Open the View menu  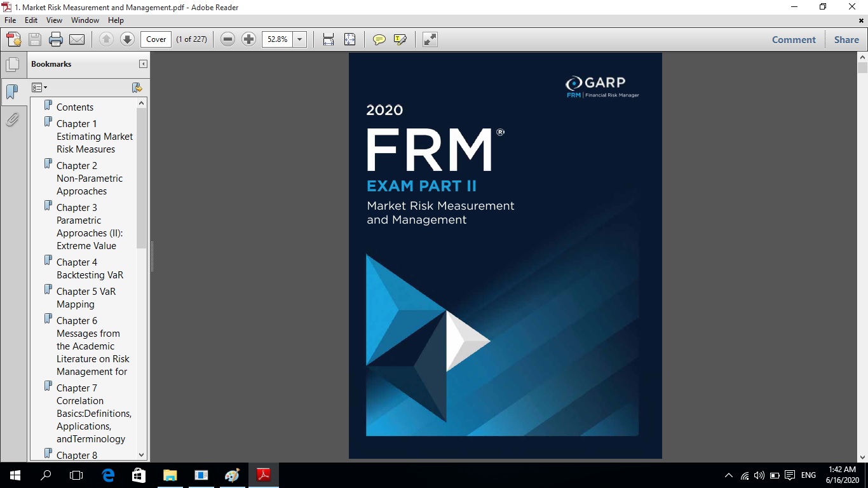(x=54, y=20)
